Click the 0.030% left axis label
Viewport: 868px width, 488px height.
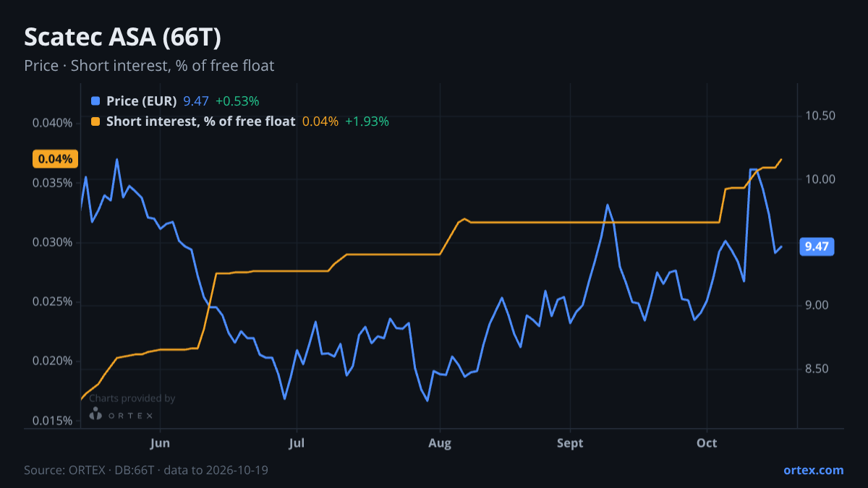tap(53, 242)
